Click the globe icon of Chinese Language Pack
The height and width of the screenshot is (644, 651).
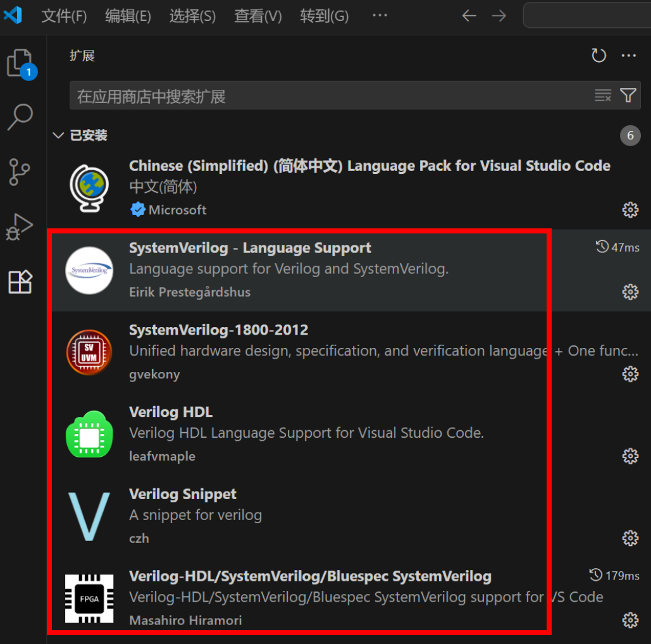pos(89,188)
